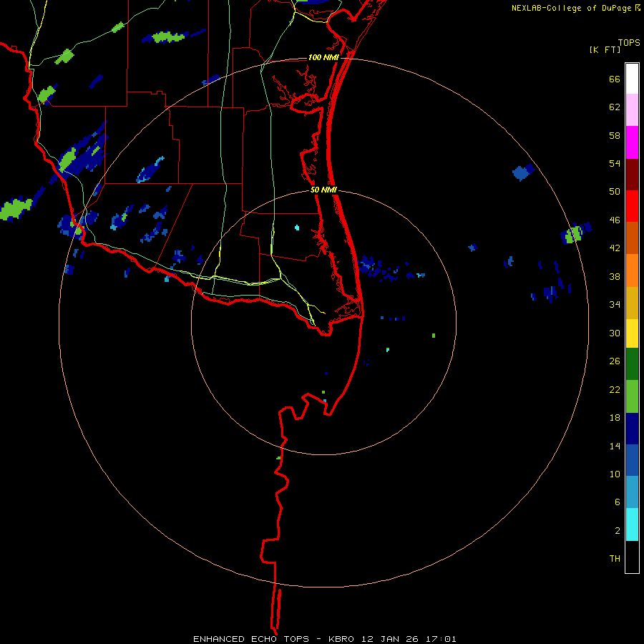Click the legend value '14'
Screen dimensions: 644x644
point(615,446)
